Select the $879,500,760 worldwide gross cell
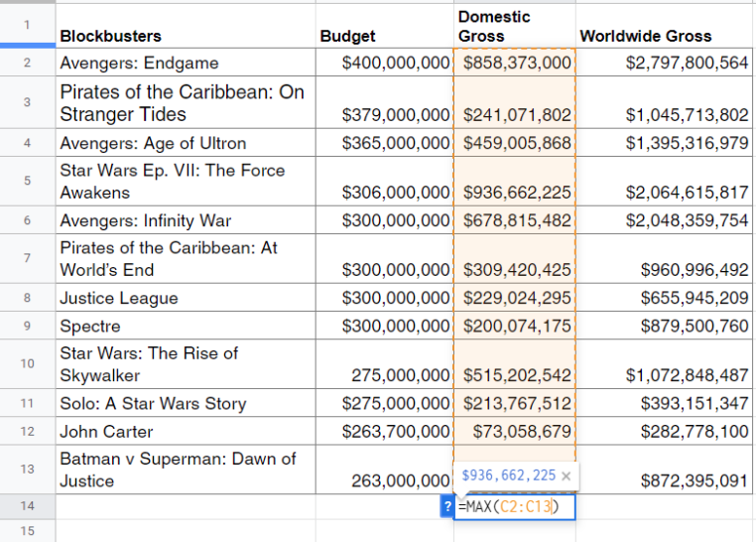This screenshot has height=542, width=756. click(x=664, y=326)
